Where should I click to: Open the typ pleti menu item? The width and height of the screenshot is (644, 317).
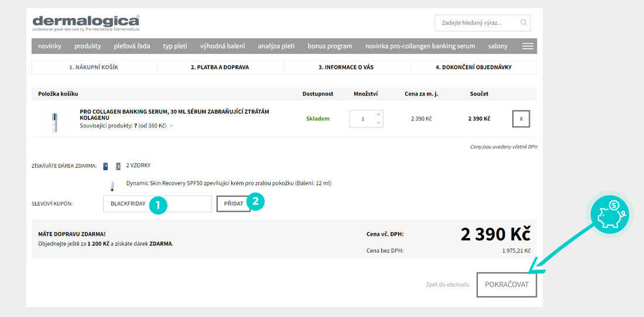[x=175, y=46]
